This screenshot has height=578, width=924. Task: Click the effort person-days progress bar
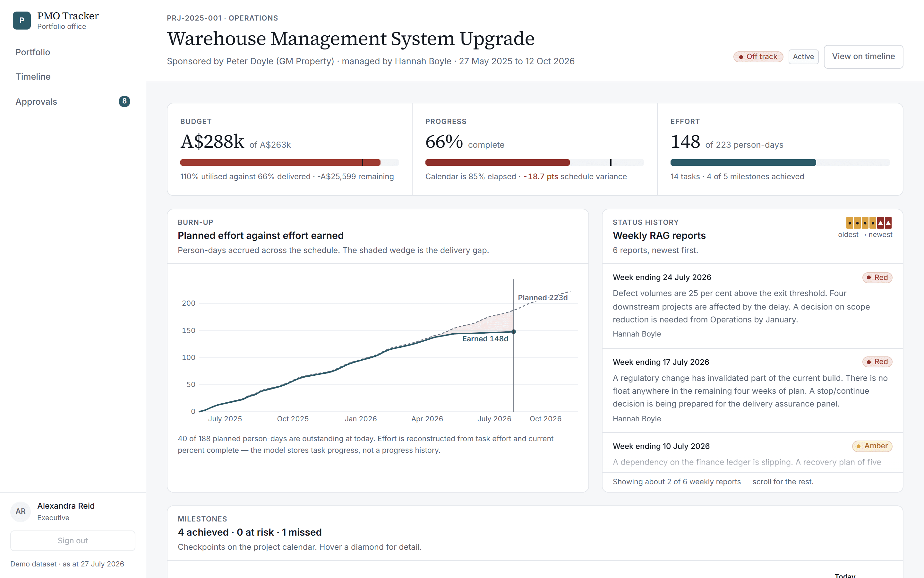click(780, 162)
